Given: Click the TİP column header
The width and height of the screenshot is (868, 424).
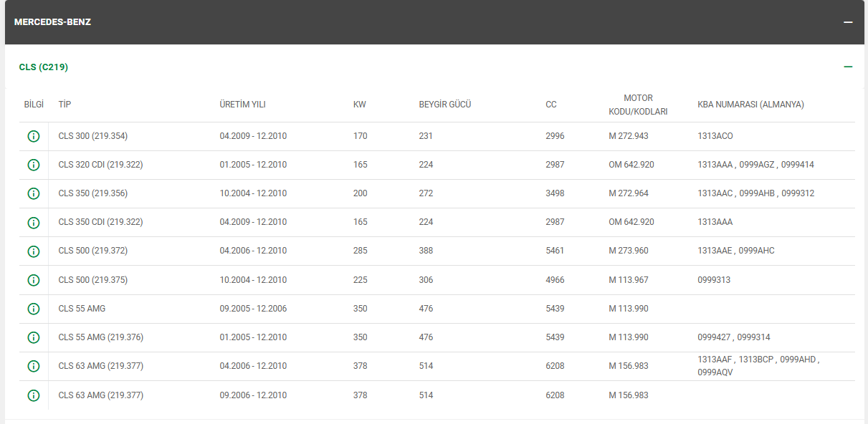Looking at the screenshot, I should click(65, 105).
